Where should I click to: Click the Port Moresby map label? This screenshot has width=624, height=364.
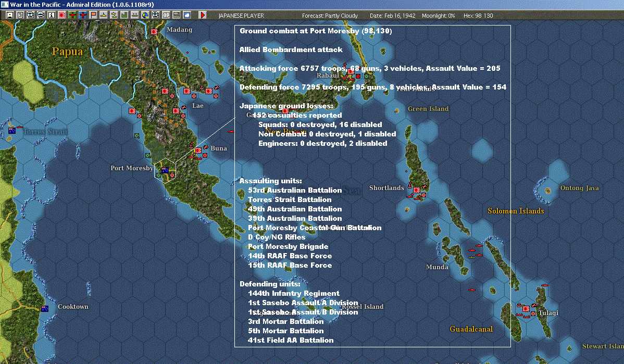[132, 168]
